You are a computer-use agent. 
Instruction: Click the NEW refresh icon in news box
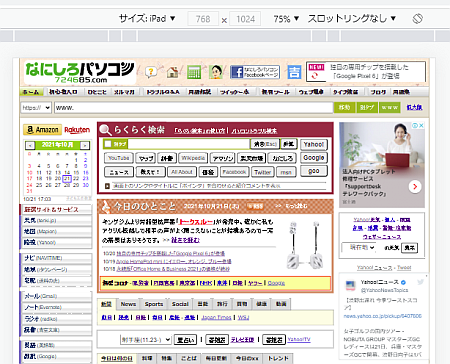(315, 76)
